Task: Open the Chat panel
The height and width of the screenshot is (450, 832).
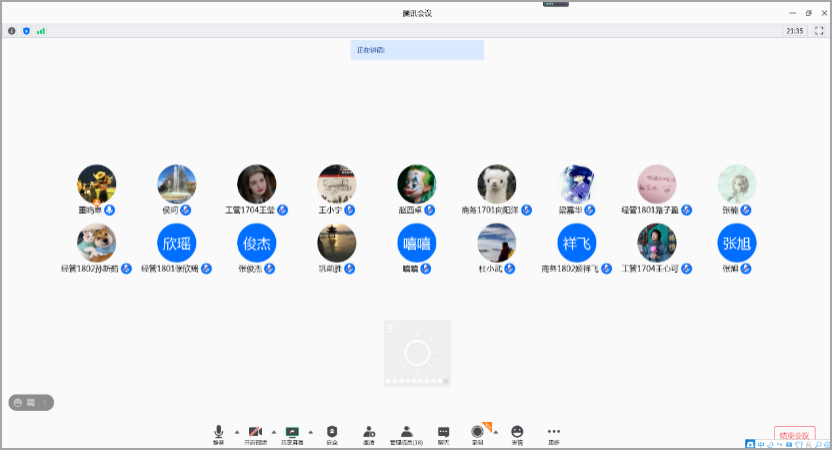Action: (x=443, y=432)
